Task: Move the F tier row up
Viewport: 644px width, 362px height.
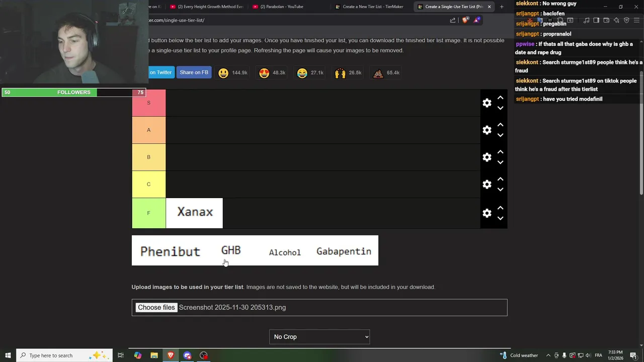Action: (500, 208)
